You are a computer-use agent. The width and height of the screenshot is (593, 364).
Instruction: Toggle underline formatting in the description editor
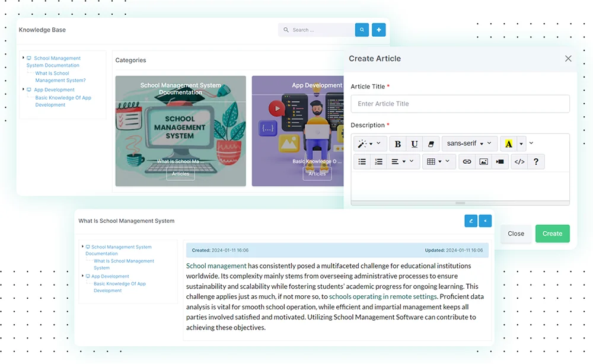[x=414, y=143]
